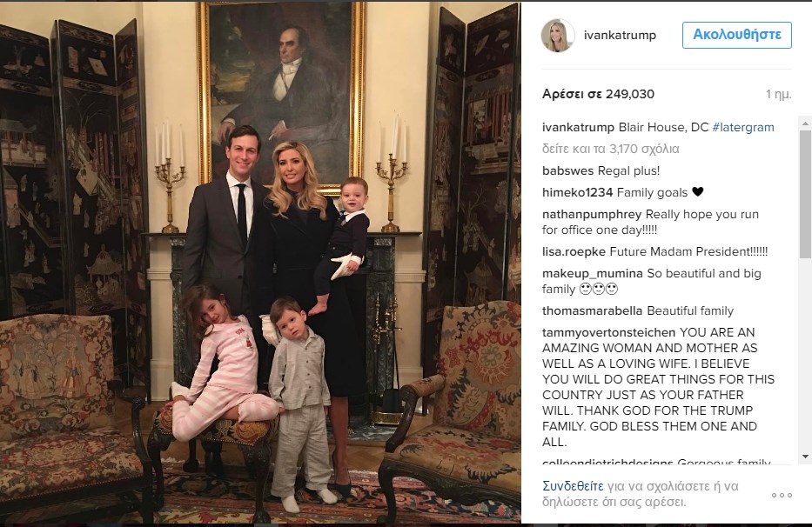Open the ivankatrump username in header

[x=620, y=35]
